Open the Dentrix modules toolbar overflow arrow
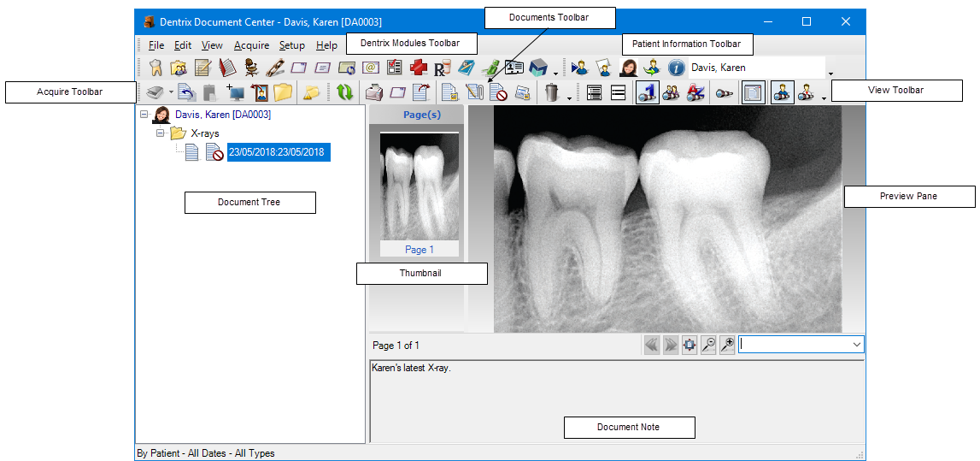 click(x=555, y=74)
